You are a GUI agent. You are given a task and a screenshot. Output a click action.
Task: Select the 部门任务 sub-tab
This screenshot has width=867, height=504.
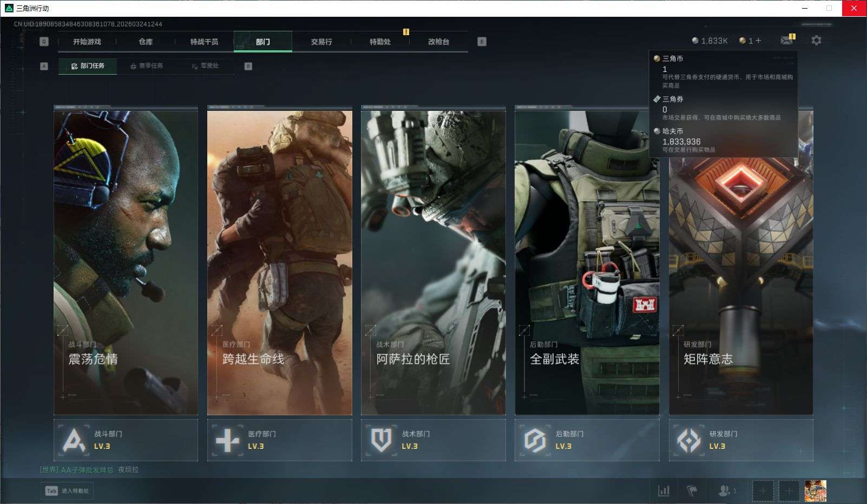[x=88, y=66]
